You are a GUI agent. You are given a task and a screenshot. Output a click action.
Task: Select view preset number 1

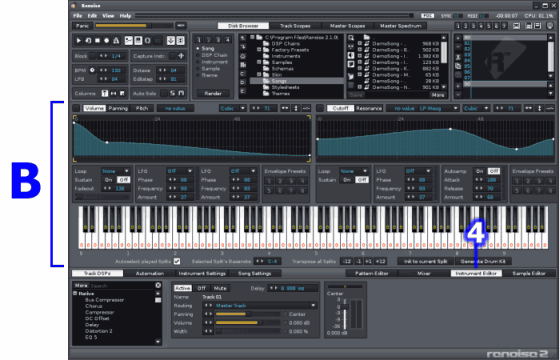click(458, 26)
